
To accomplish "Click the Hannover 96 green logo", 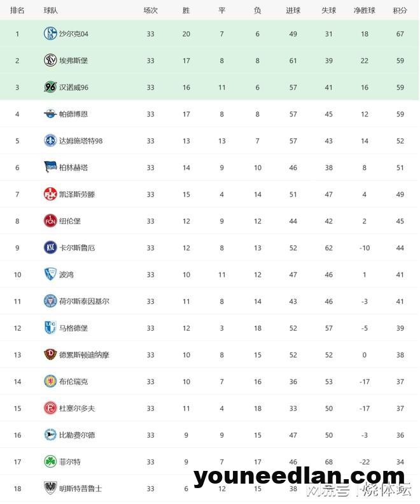I will (50, 87).
